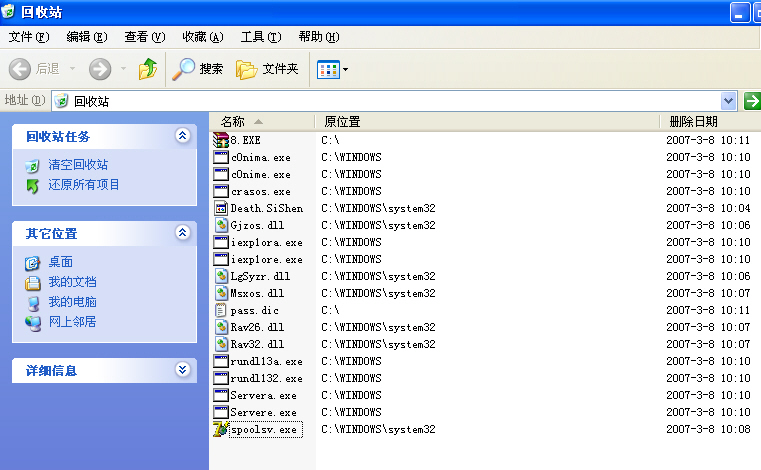Click the recycle bin icon in address bar
Viewport: 761px width, 470px height.
click(61, 101)
